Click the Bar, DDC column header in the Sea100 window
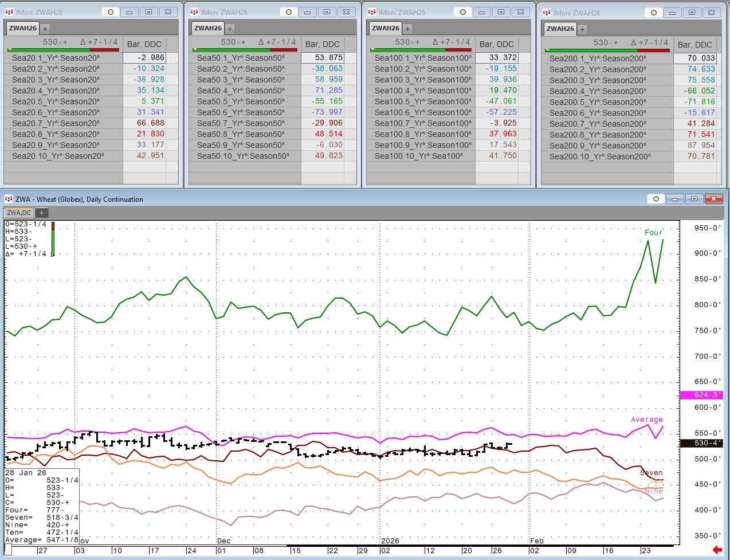The width and height of the screenshot is (730, 560). [496, 44]
